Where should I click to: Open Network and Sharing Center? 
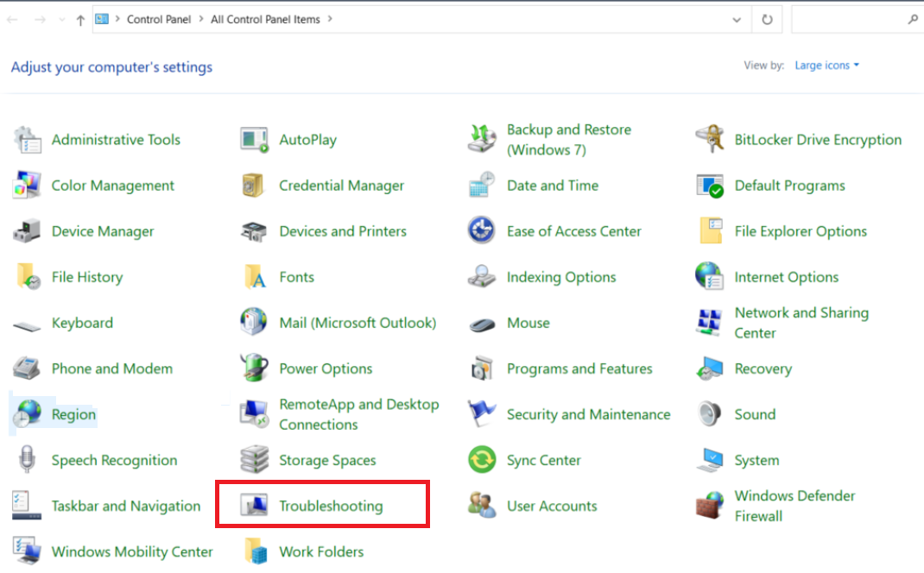point(801,323)
